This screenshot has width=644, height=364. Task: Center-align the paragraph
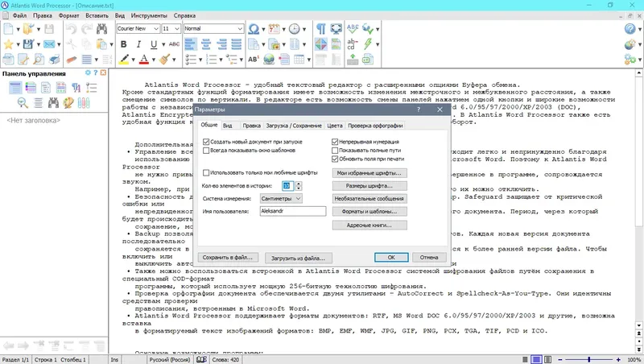tap(206, 44)
